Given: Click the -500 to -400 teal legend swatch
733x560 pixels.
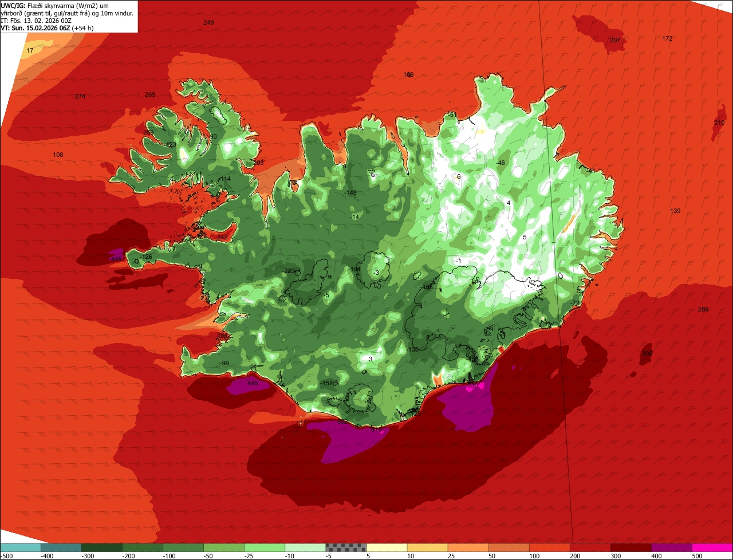Looking at the screenshot, I should 20,547.
